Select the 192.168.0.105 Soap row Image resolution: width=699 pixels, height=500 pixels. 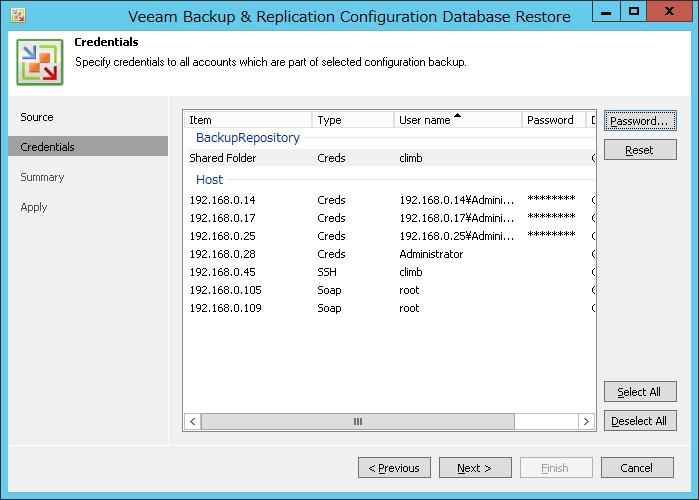(390, 290)
